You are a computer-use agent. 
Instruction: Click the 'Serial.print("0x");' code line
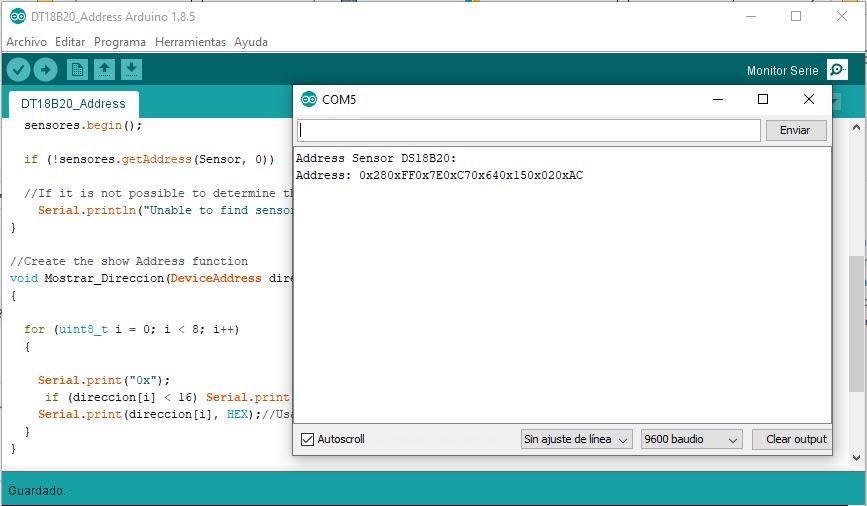pyautogui.click(x=104, y=380)
